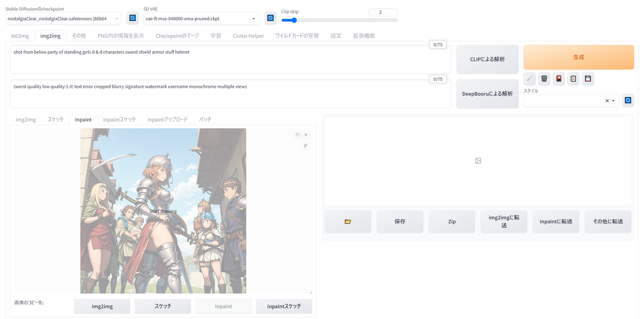Click the empty output image placeholder icon
The height and width of the screenshot is (319, 644).
click(478, 161)
